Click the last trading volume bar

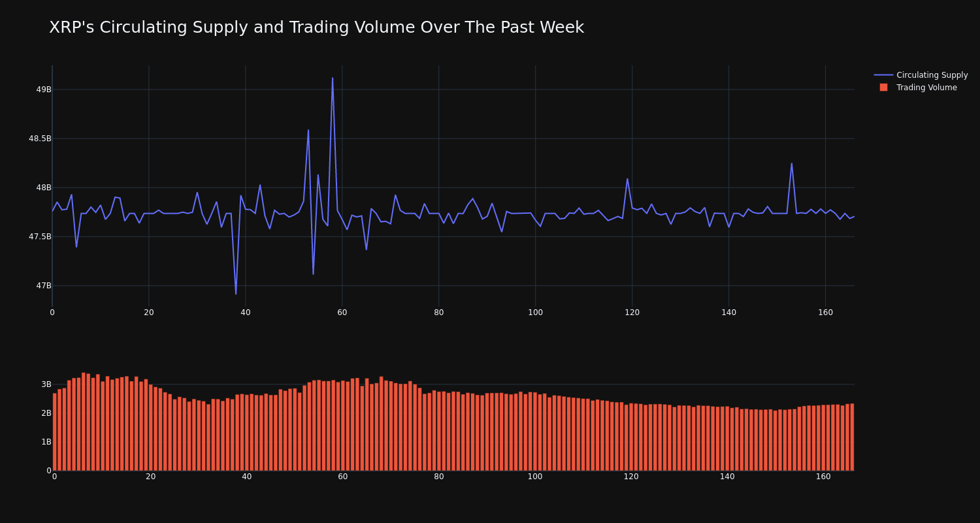tap(852, 437)
